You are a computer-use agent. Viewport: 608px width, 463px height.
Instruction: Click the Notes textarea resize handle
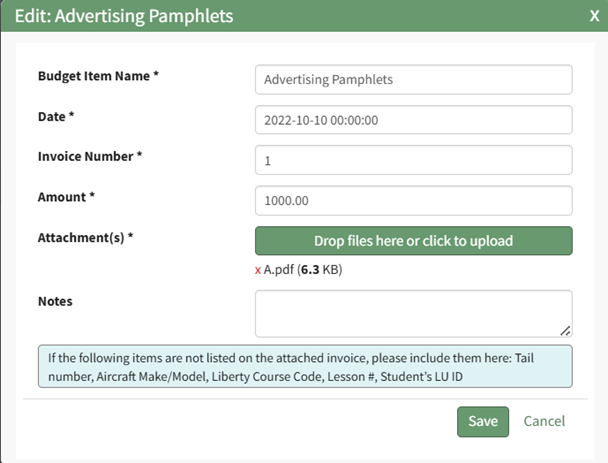[x=566, y=330]
